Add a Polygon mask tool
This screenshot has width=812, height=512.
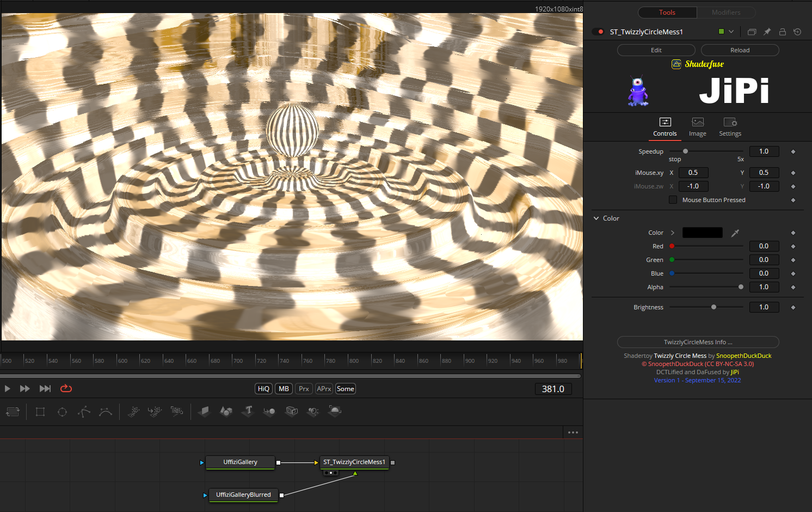click(84, 412)
